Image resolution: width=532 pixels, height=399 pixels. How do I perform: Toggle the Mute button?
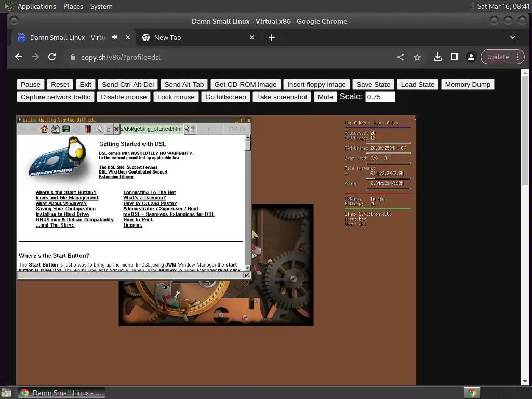click(x=325, y=97)
